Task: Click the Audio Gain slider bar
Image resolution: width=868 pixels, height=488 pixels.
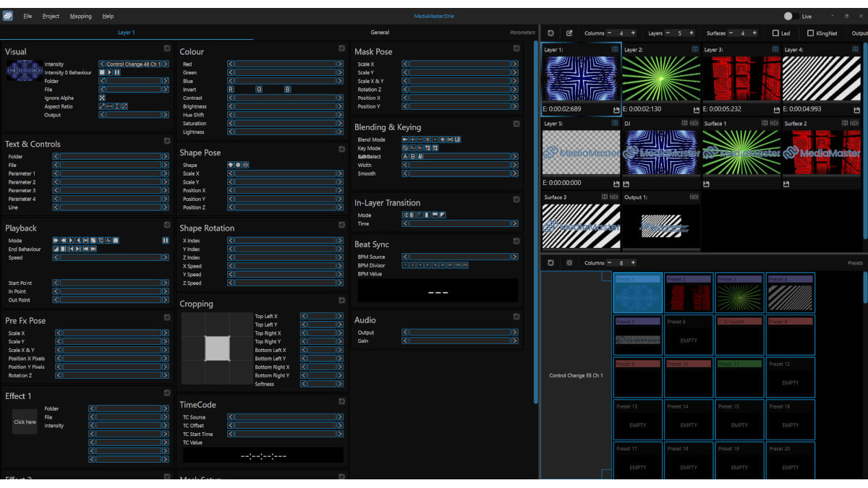Action: pyautogui.click(x=460, y=341)
